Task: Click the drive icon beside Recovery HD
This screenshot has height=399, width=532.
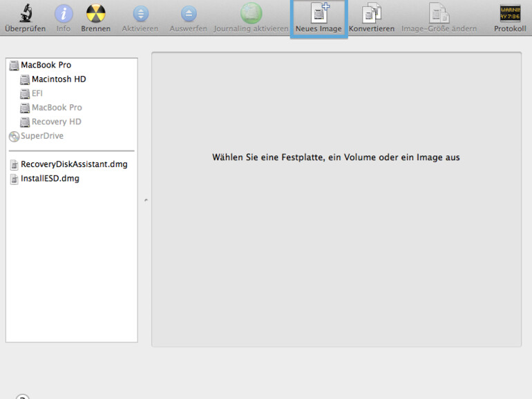Action: pos(25,122)
